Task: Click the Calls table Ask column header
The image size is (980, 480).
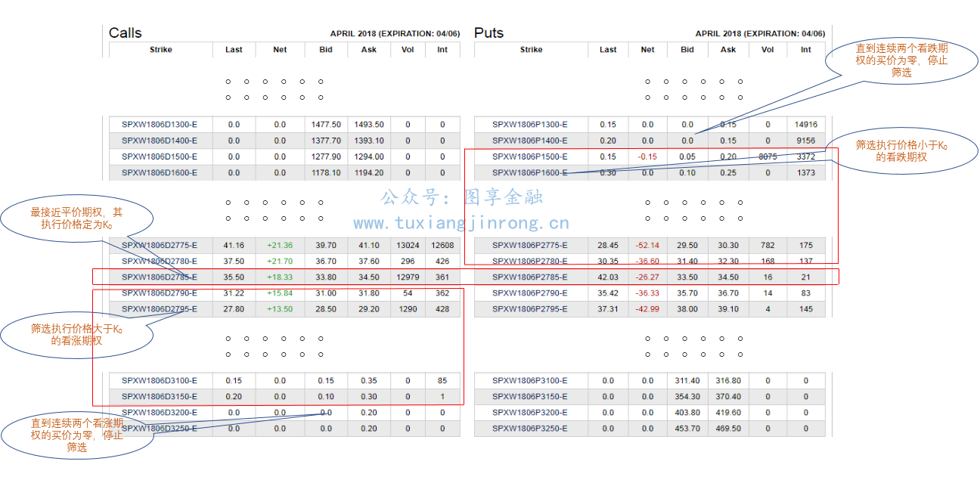Action: 368,50
